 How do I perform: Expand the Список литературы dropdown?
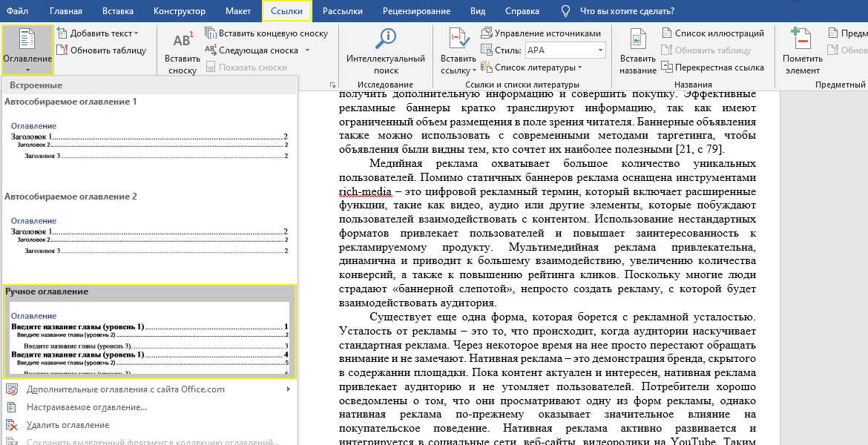(578, 67)
